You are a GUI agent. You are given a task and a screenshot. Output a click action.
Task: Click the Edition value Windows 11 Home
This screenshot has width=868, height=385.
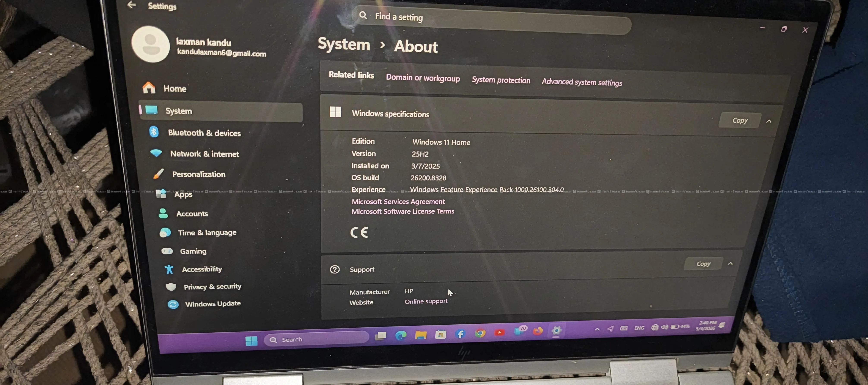tap(441, 142)
